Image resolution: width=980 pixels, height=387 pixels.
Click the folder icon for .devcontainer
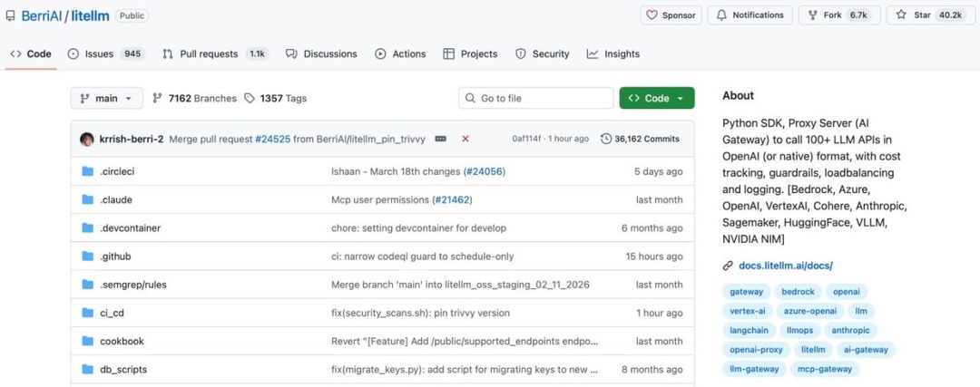click(87, 227)
